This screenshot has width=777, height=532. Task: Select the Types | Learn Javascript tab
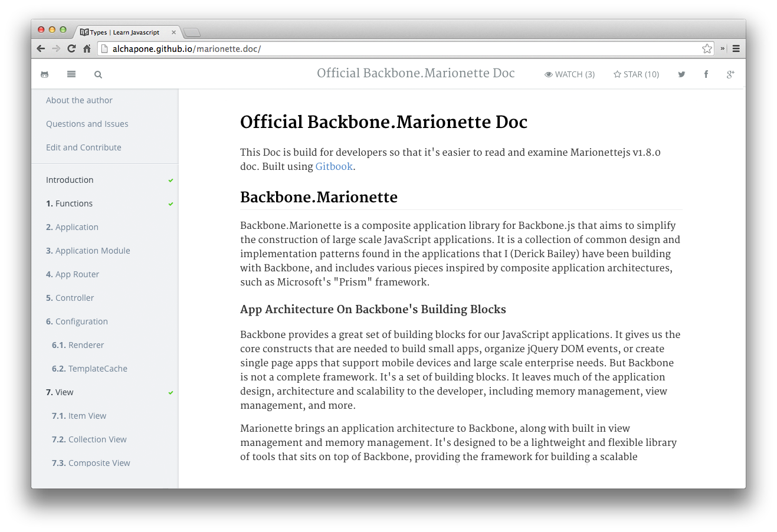[x=127, y=32]
